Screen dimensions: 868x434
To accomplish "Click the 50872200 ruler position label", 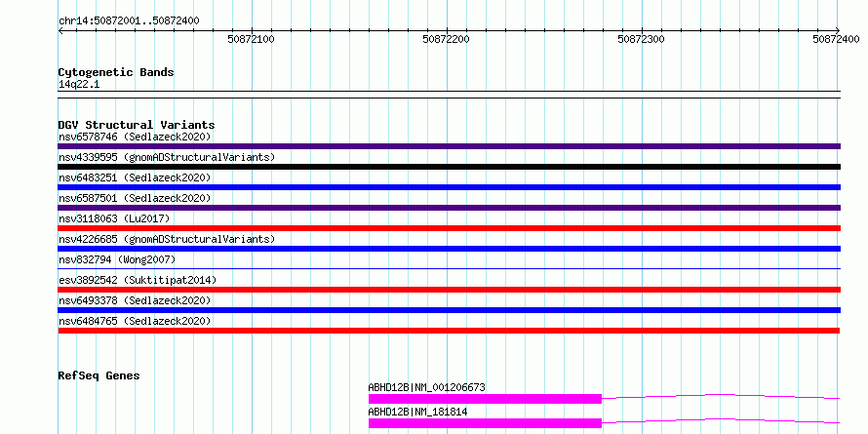I will coord(446,39).
